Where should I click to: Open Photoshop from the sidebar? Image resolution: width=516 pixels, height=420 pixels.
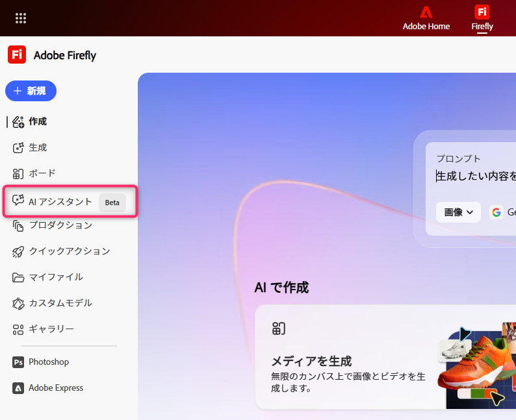click(49, 362)
